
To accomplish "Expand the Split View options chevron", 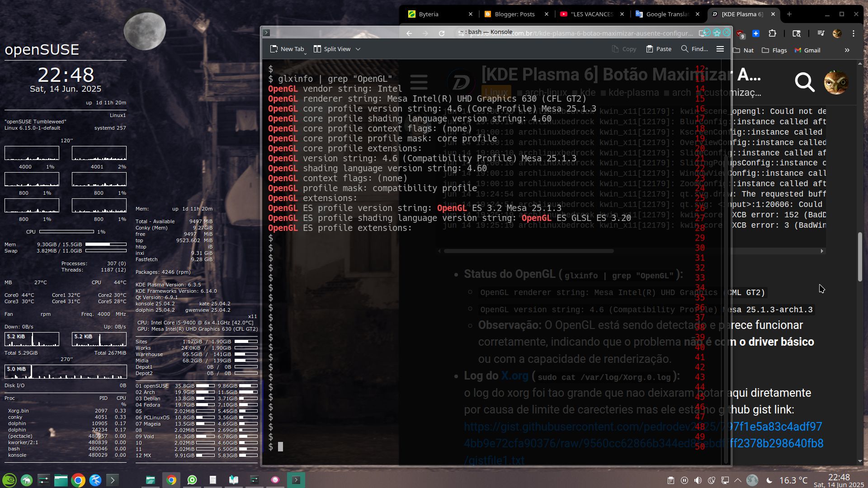I will [358, 49].
